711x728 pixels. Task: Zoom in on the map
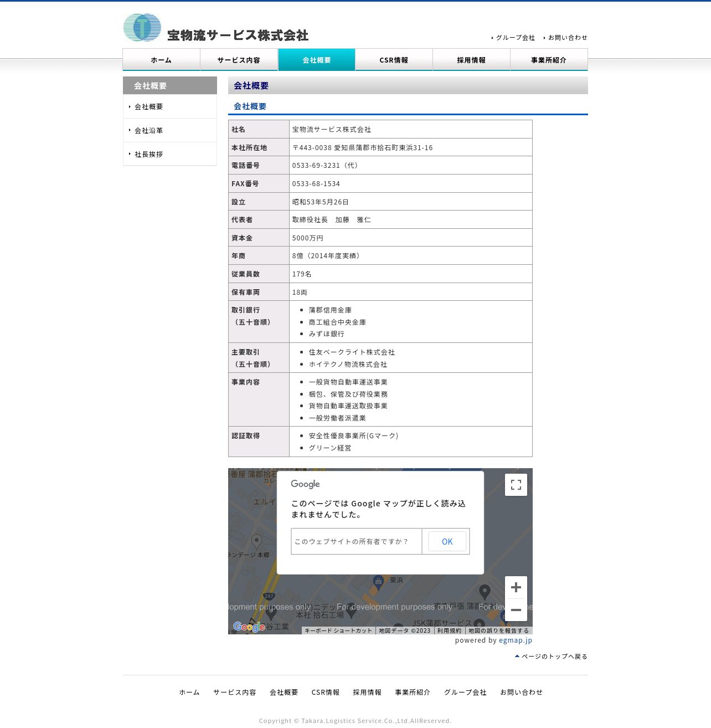pyautogui.click(x=516, y=587)
